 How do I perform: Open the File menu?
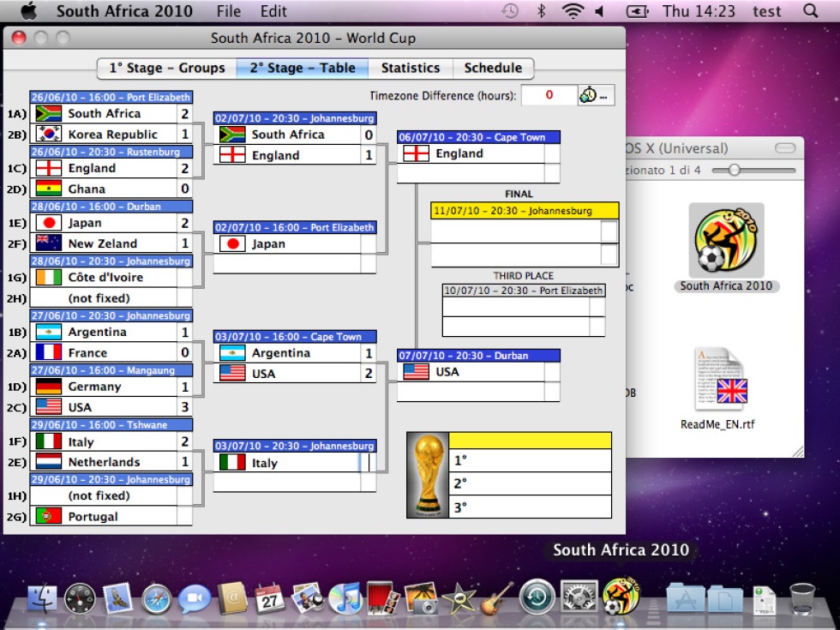click(229, 10)
